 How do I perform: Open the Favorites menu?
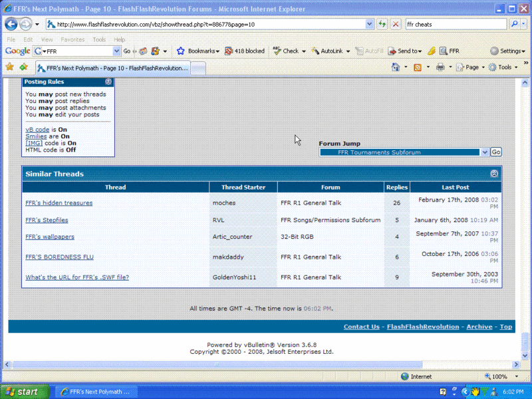coord(72,39)
